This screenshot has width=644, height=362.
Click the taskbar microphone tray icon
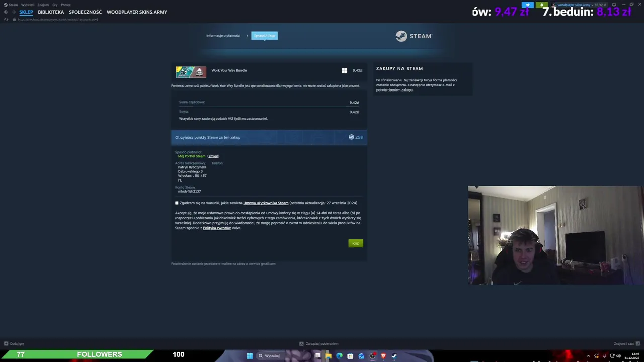(x=604, y=356)
